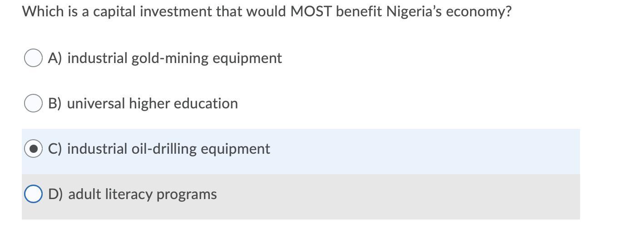Click the 'adult literacy programs' answer label
This screenshot has width=644, height=234.
pos(142,194)
